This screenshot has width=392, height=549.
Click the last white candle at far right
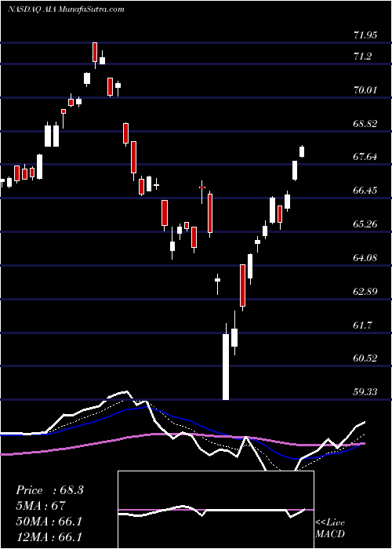click(302, 152)
